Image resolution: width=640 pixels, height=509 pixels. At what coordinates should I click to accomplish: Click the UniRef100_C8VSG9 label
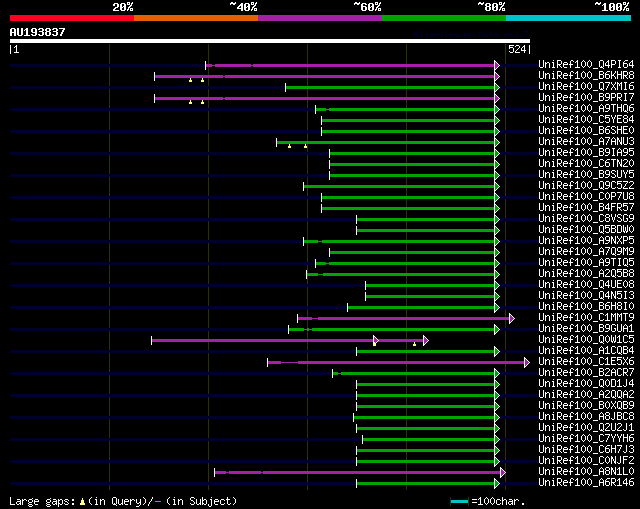point(586,218)
